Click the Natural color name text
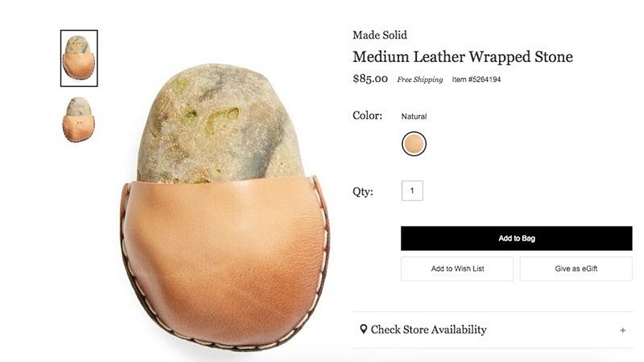 coord(414,116)
